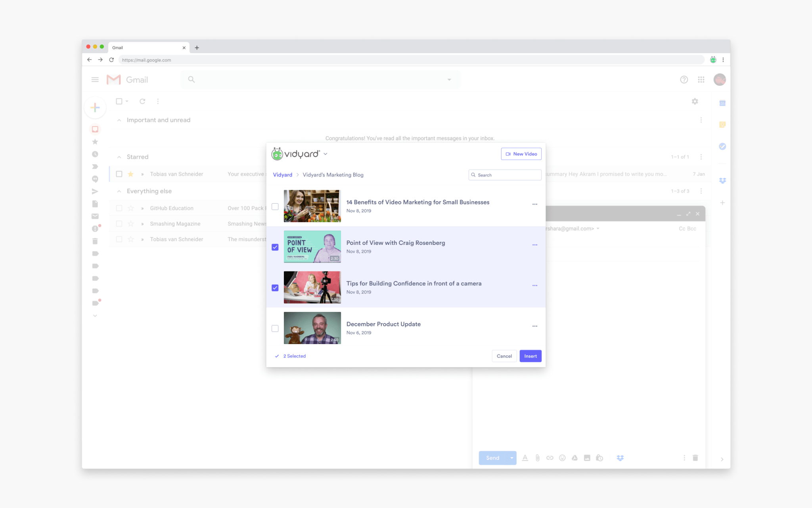The height and width of the screenshot is (508, 812).
Task: Open more options for December Product Update
Action: [x=534, y=326]
